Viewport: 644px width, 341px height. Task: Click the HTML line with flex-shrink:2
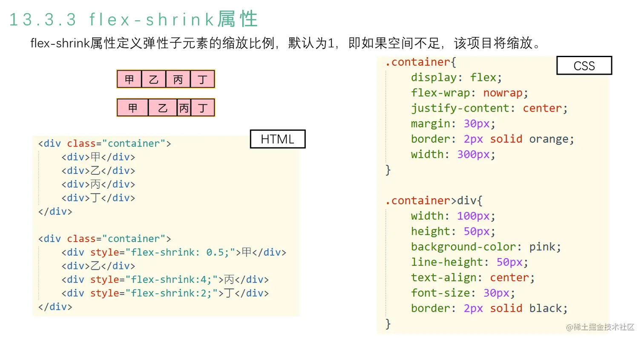165,293
